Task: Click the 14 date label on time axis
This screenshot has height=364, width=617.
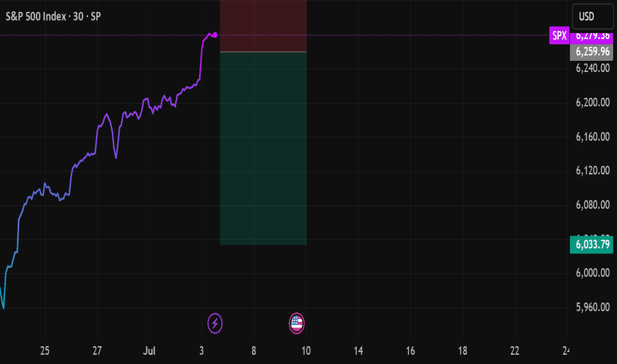Action: pyautogui.click(x=358, y=351)
